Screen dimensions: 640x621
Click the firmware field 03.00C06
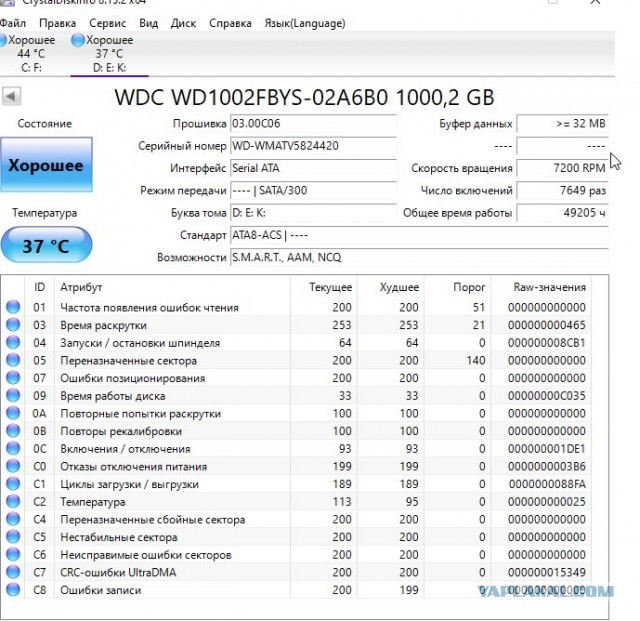(313, 124)
